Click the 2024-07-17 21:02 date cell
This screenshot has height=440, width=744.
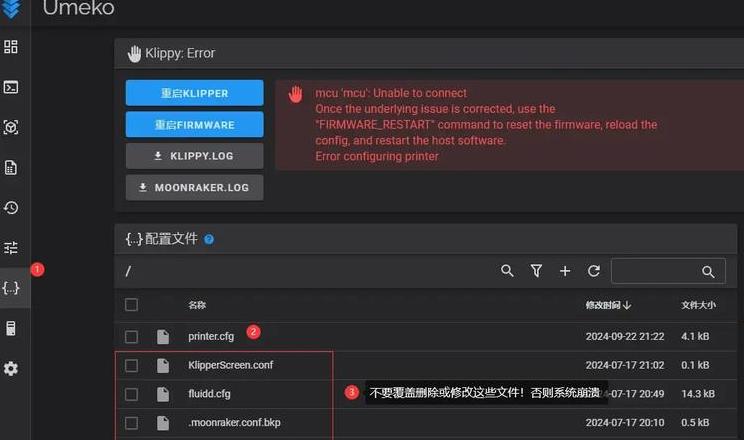click(625, 365)
